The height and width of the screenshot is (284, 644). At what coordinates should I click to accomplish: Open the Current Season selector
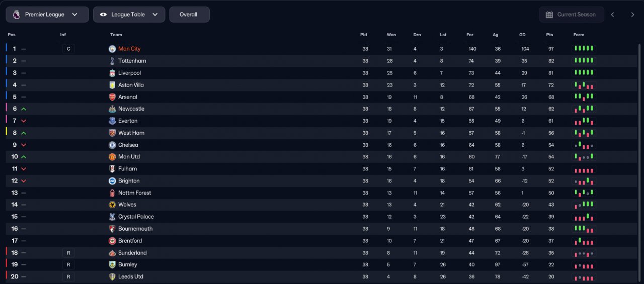pyautogui.click(x=571, y=15)
